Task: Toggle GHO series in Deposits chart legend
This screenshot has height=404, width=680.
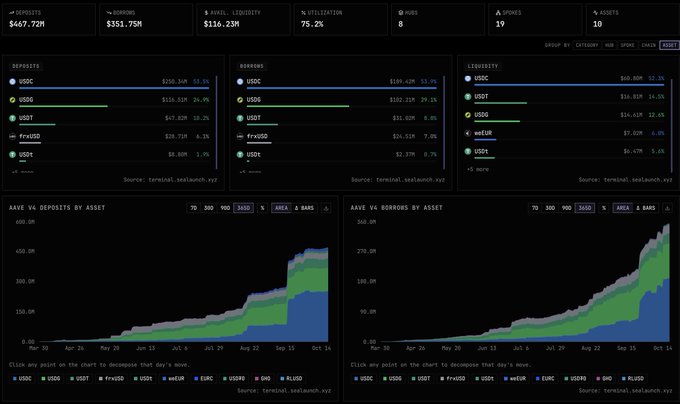Action: point(263,378)
